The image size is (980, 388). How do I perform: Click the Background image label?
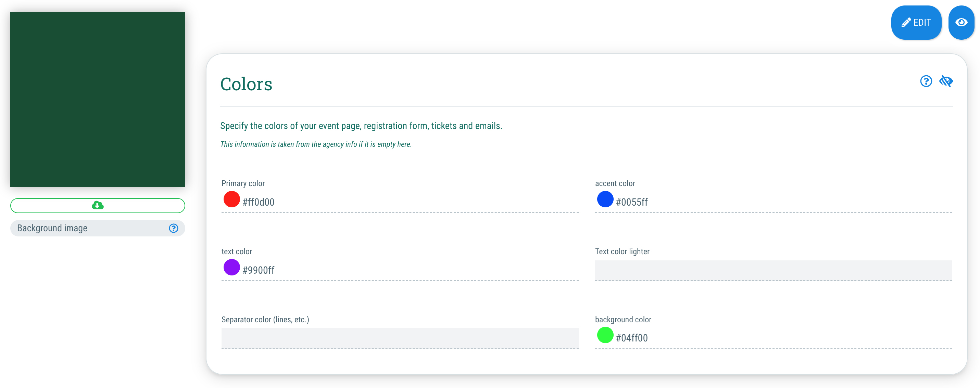coord(52,228)
